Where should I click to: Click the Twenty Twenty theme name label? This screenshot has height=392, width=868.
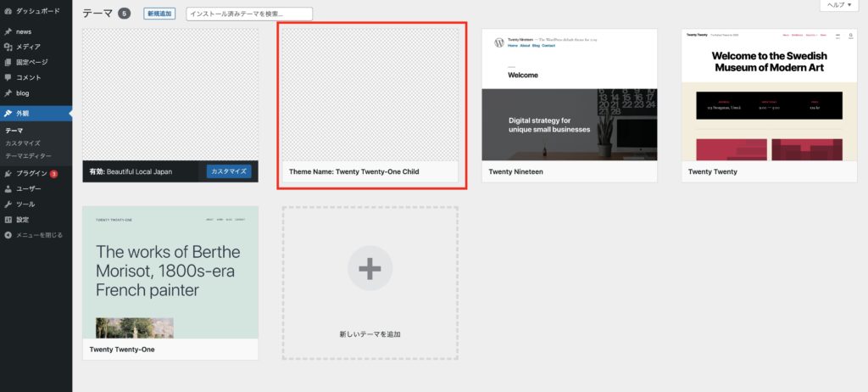[x=712, y=172]
